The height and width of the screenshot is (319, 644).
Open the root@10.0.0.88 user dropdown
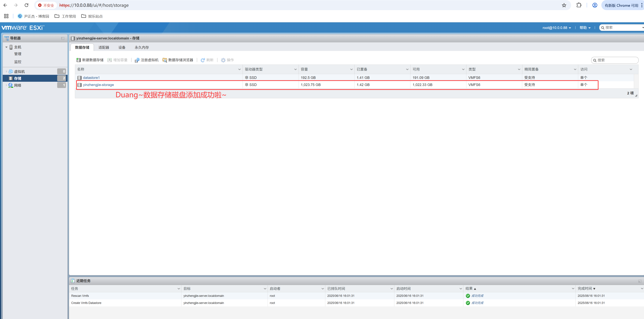[x=557, y=28]
